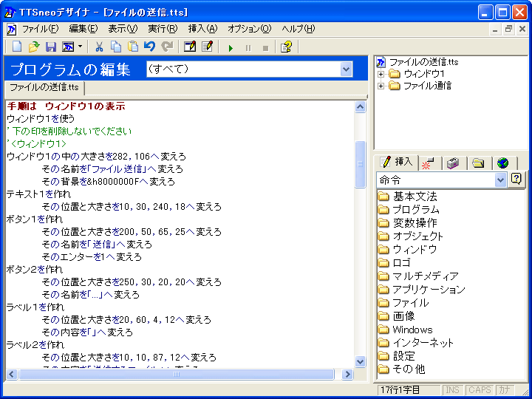Click the help button next to 命令

[516, 179]
